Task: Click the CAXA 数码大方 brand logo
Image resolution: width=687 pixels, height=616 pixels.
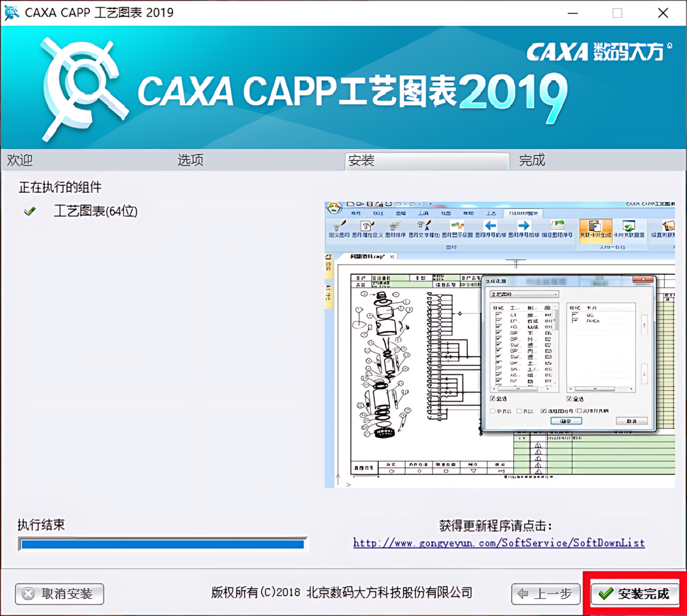Action: coord(599,52)
